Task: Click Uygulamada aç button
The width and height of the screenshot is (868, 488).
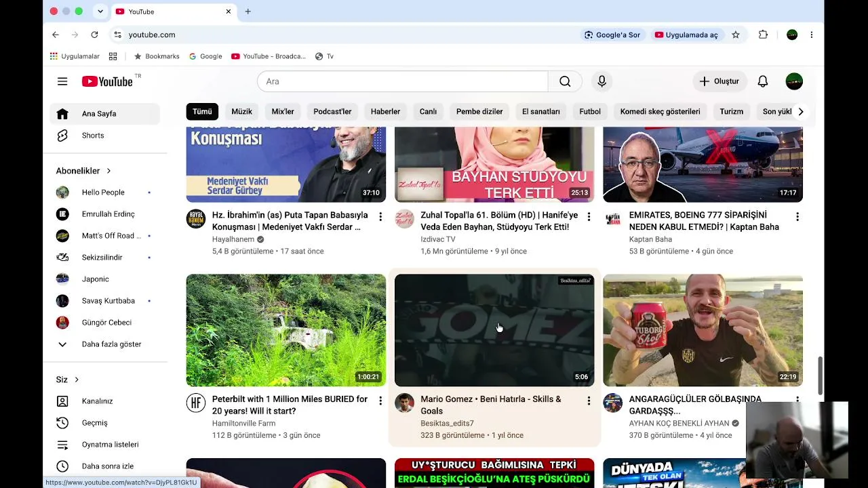Action: [686, 35]
